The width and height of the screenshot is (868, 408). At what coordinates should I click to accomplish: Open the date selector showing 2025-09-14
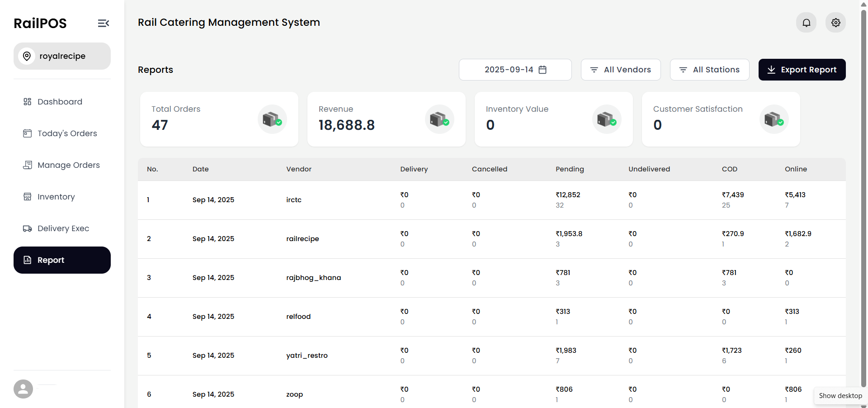(509, 70)
